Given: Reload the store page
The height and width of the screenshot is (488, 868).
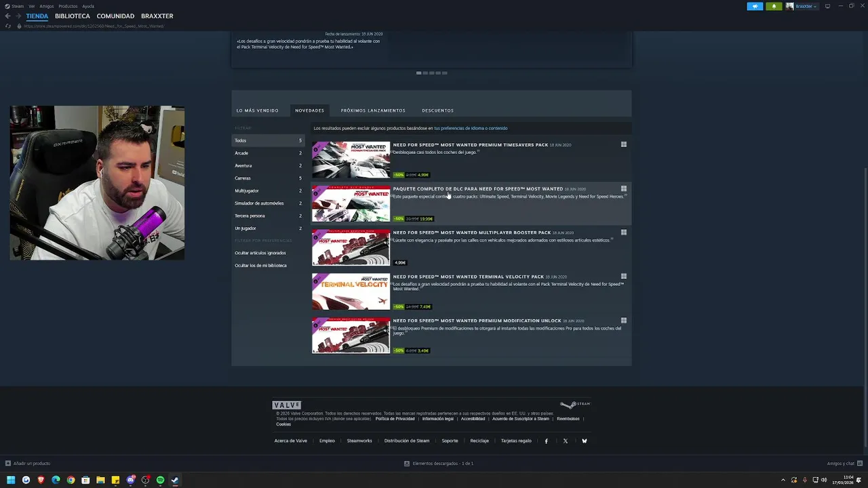Looking at the screenshot, I should (x=8, y=26).
